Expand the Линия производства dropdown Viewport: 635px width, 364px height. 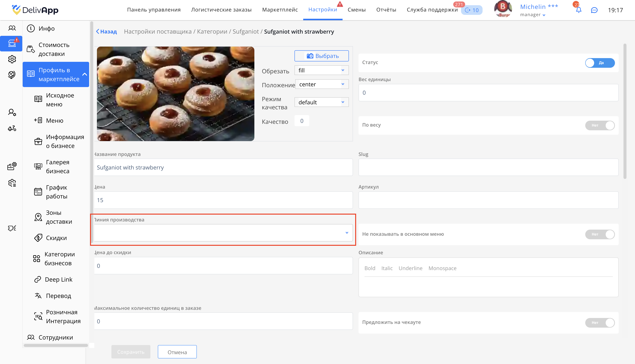223,233
